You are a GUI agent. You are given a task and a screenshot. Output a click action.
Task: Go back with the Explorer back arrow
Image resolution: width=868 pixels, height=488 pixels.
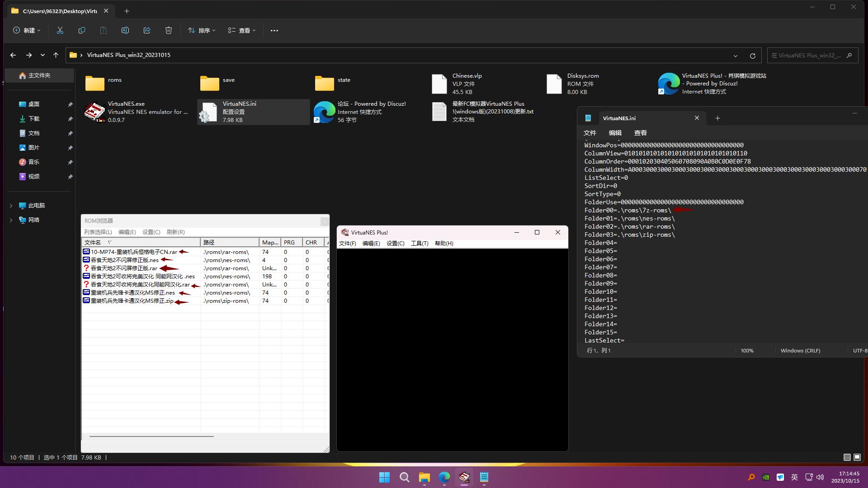(13, 55)
